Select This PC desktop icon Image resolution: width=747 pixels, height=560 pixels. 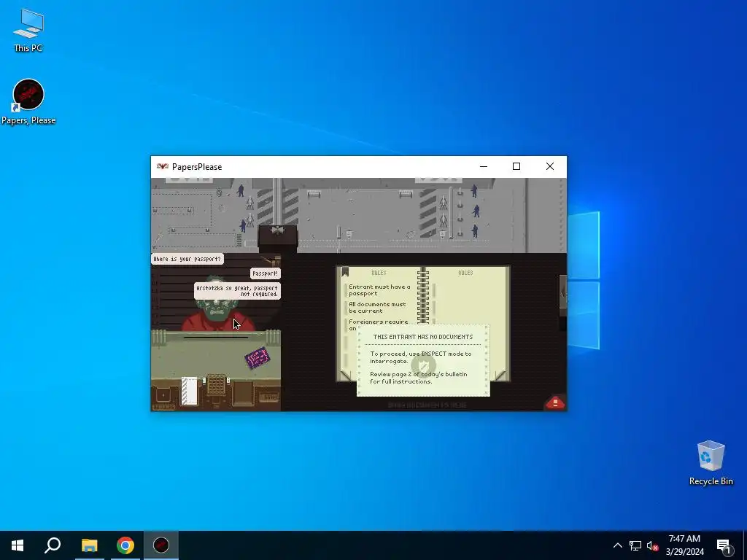[x=28, y=30]
